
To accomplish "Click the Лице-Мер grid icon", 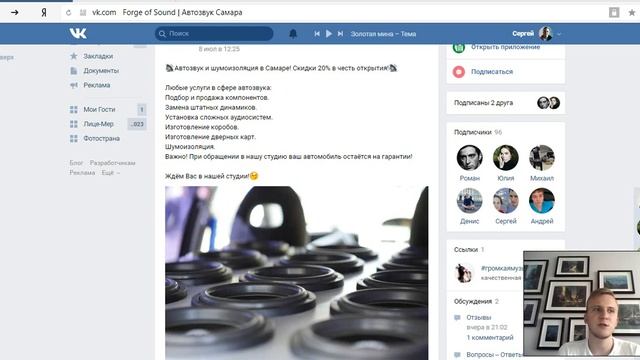I will [x=73, y=124].
